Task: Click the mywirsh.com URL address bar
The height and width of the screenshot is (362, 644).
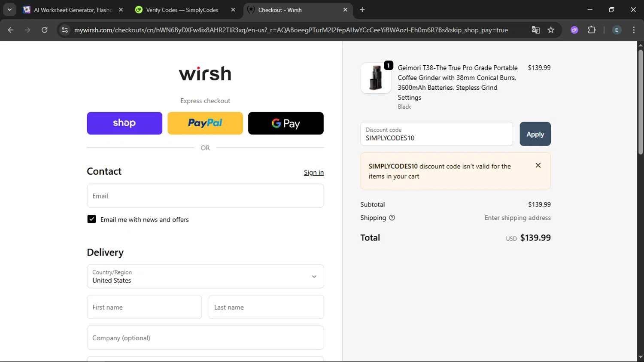Action: pos(291,30)
